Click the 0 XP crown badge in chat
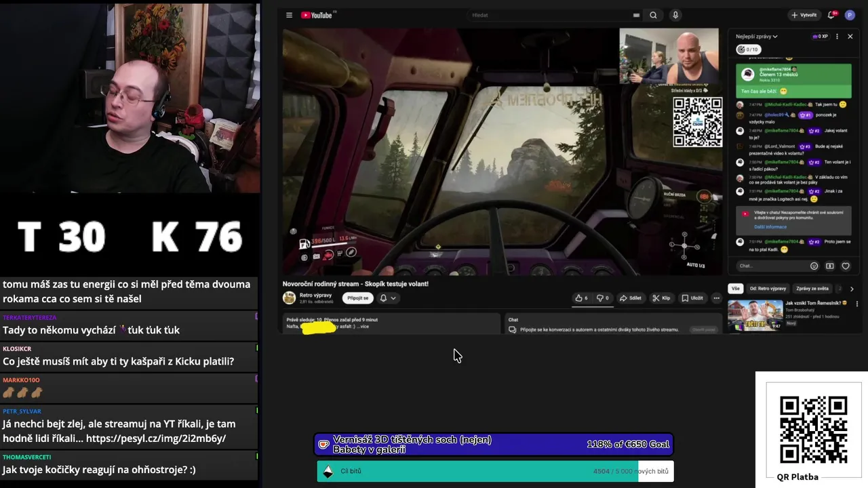The width and height of the screenshot is (868, 488). [821, 37]
